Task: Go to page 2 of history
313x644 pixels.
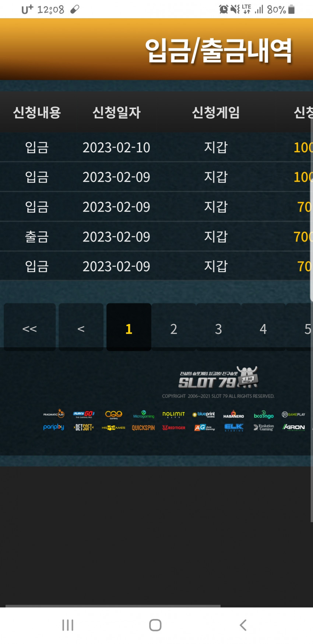Action: pyautogui.click(x=174, y=327)
